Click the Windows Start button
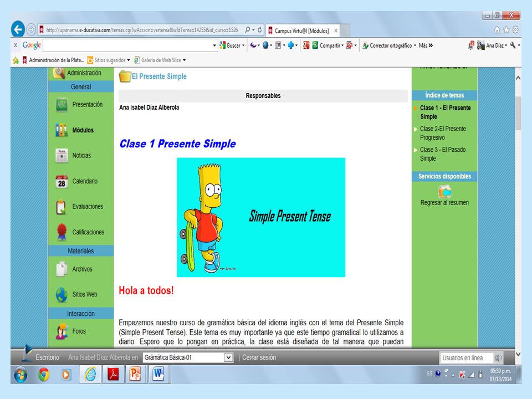Screen dimensions: 532x399 pos(21,375)
